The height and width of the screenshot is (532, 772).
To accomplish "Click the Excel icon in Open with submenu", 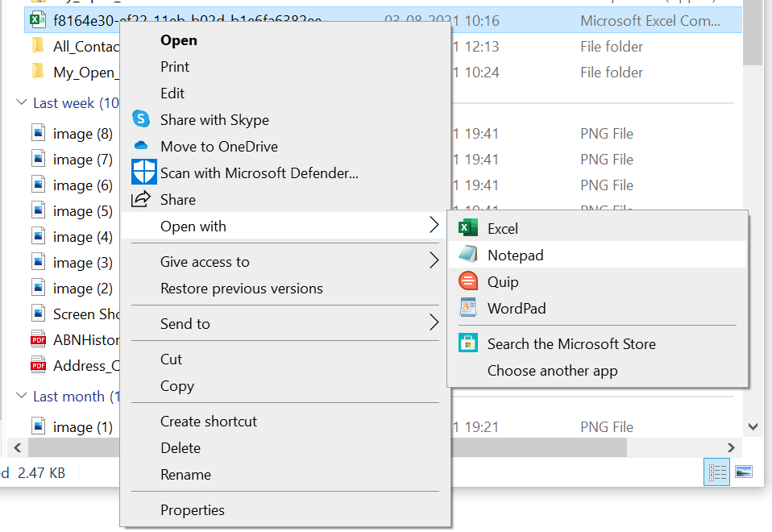I will click(467, 228).
